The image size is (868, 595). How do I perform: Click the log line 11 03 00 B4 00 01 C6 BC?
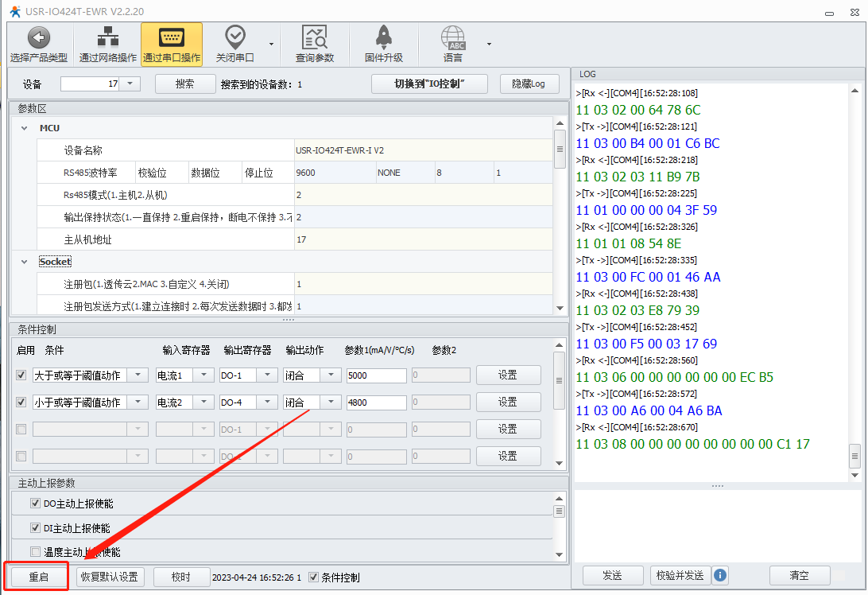click(648, 143)
